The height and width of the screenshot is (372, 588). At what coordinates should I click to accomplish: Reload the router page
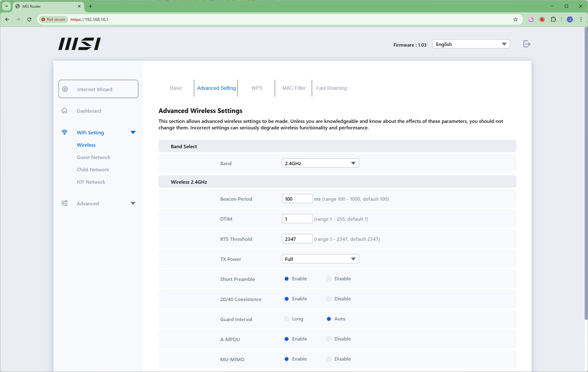click(x=29, y=19)
